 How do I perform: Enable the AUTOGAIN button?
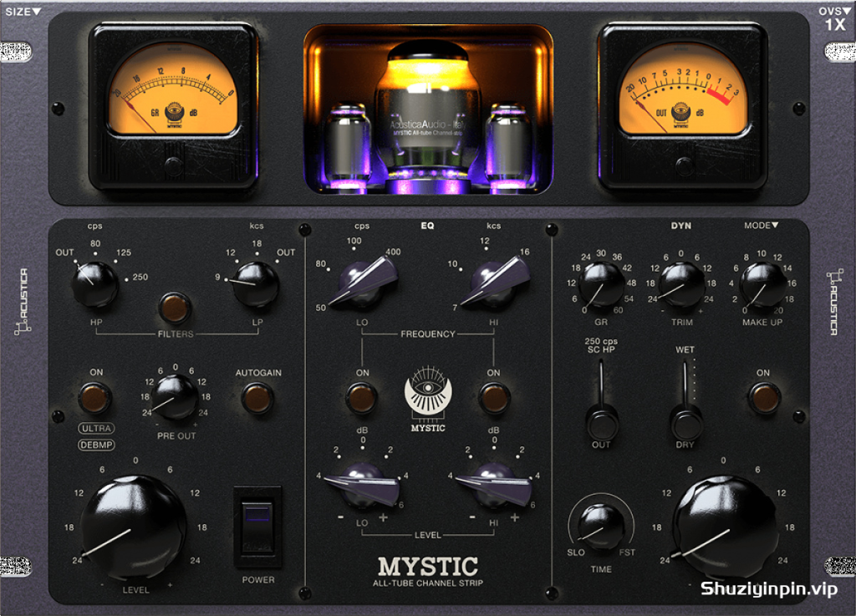pos(257,398)
